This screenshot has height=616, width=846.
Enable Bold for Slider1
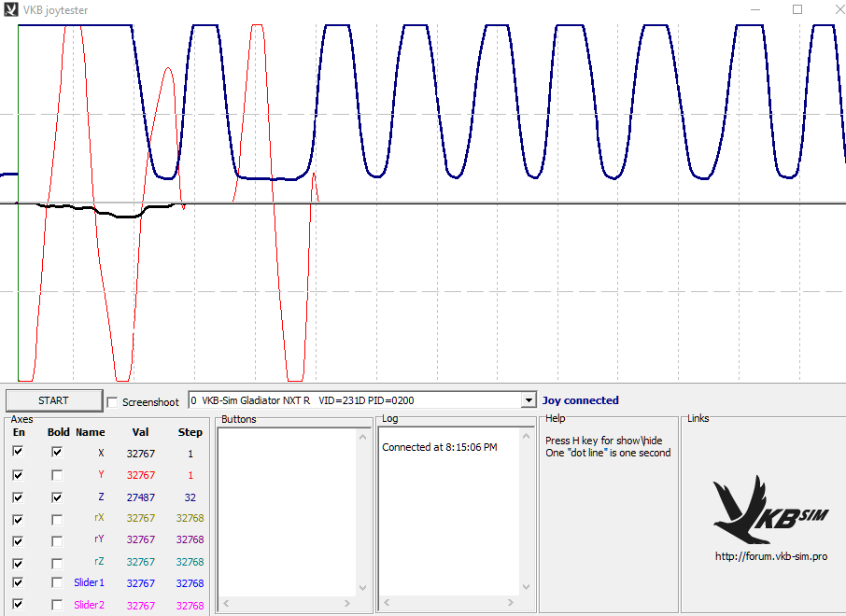[57, 582]
